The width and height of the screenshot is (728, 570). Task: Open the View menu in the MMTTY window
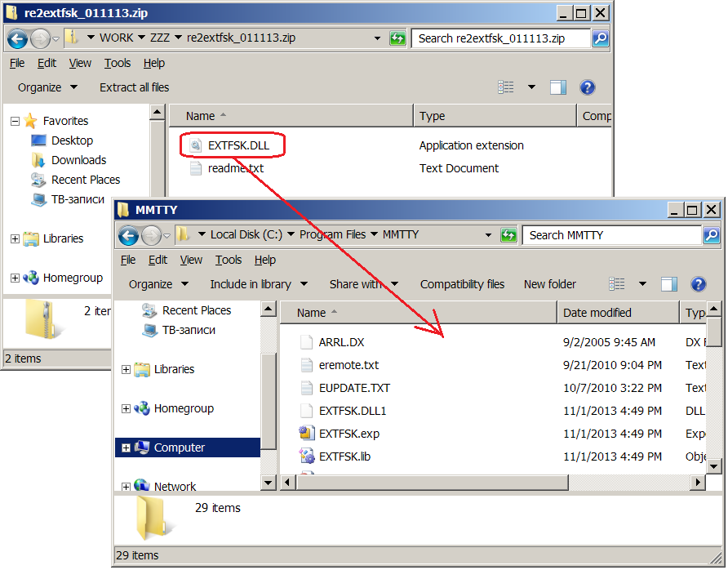(191, 260)
